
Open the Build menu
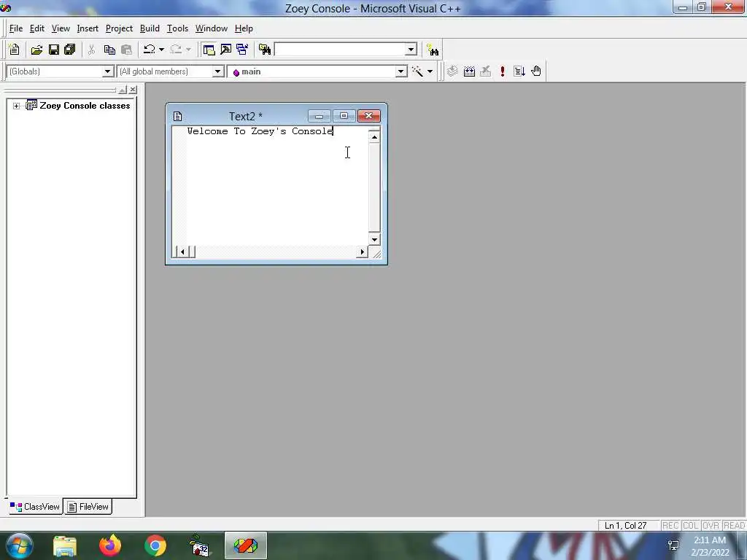[x=150, y=28]
